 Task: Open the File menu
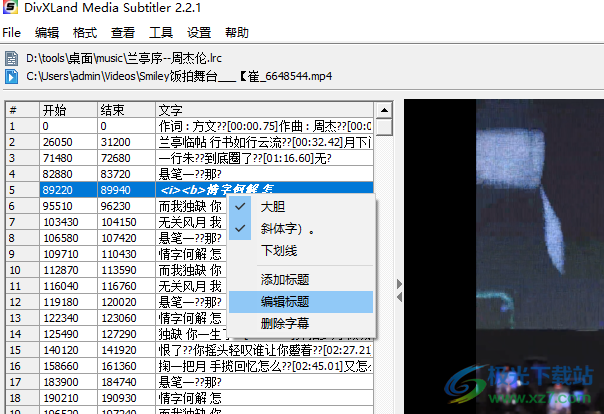[x=12, y=33]
